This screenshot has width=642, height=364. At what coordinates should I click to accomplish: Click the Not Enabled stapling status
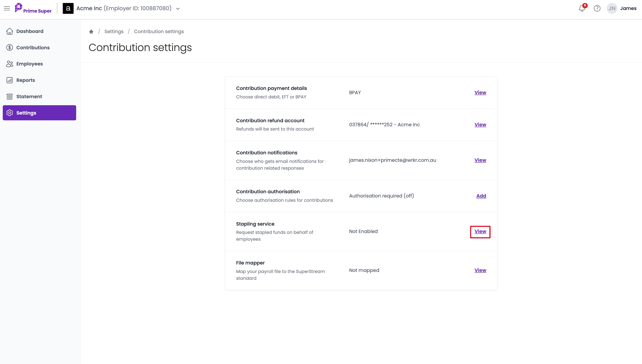pyautogui.click(x=363, y=232)
